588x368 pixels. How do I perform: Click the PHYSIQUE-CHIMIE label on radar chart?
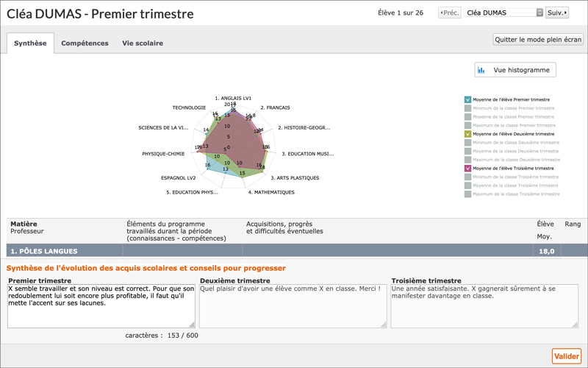pyautogui.click(x=163, y=154)
